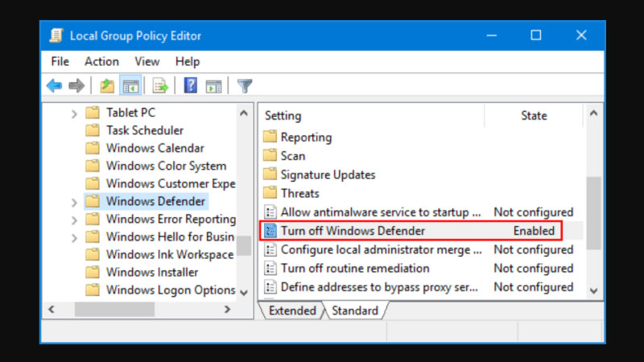Click the Windows Installer folder icon
Screen dimensions: 644x362
tap(93, 272)
